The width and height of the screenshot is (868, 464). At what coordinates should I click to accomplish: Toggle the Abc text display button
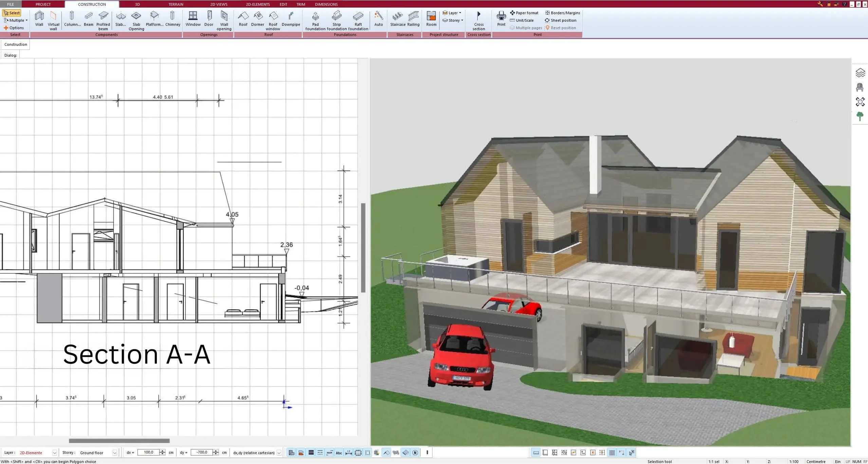coord(339,452)
